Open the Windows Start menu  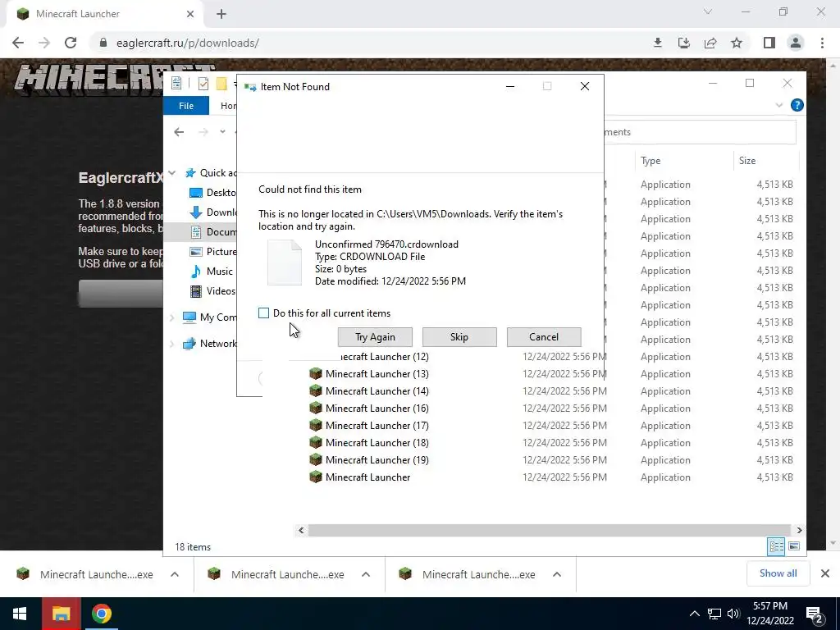[x=21, y=614]
